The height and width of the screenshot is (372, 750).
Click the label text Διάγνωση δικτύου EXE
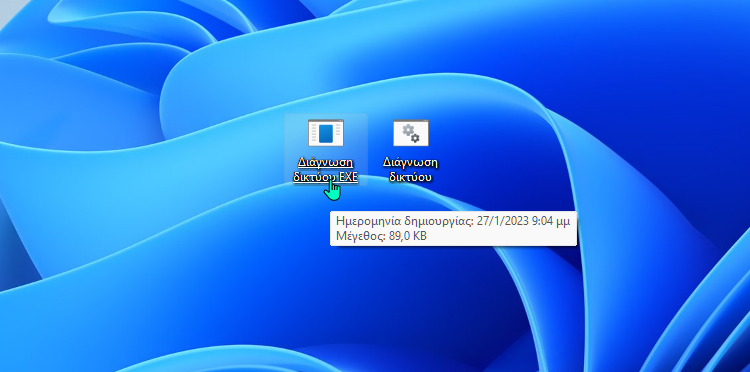coord(326,170)
